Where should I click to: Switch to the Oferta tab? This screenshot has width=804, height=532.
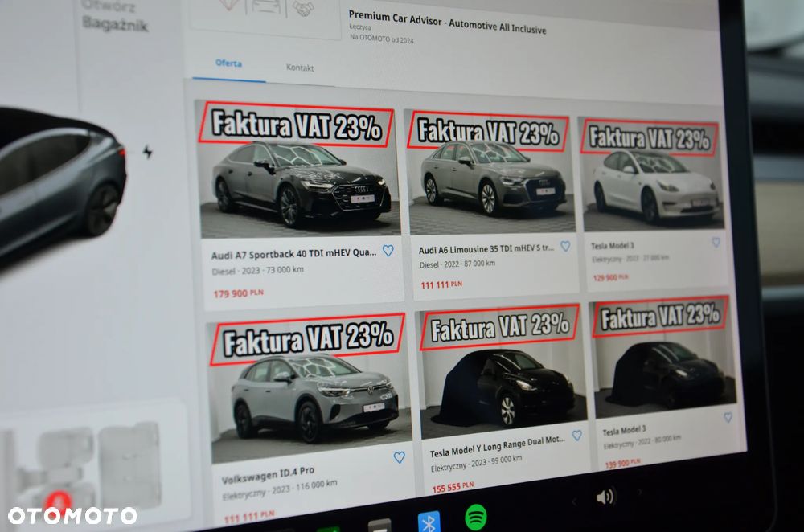(x=228, y=63)
